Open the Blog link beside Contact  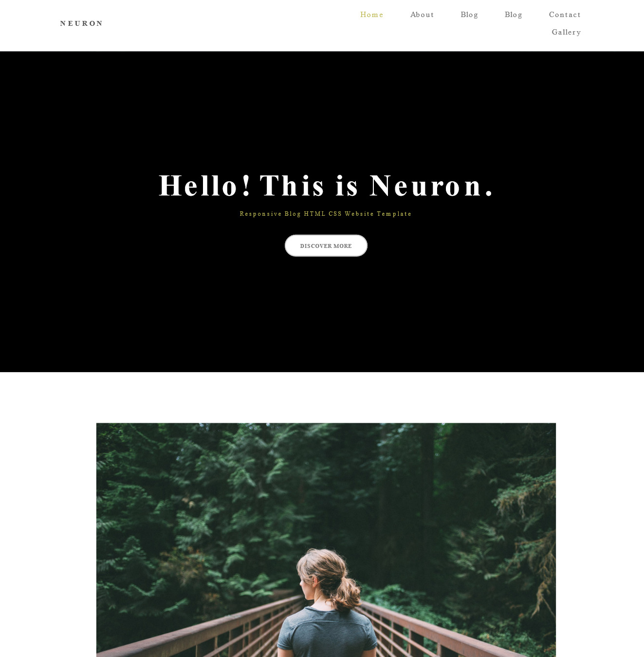tap(514, 15)
